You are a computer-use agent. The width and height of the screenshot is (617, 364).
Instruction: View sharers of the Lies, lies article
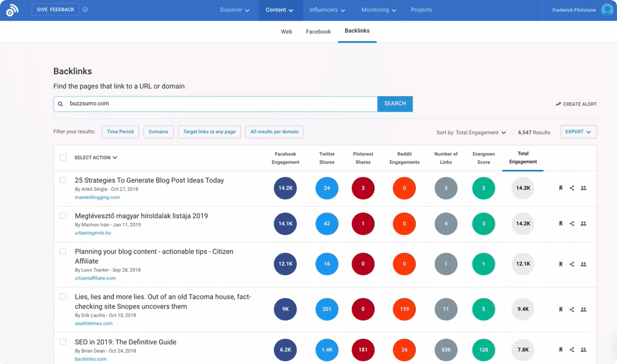(x=583, y=309)
